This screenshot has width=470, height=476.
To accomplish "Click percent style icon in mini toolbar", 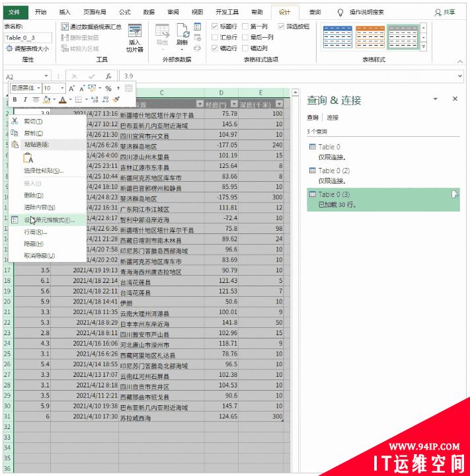I will coord(108,89).
